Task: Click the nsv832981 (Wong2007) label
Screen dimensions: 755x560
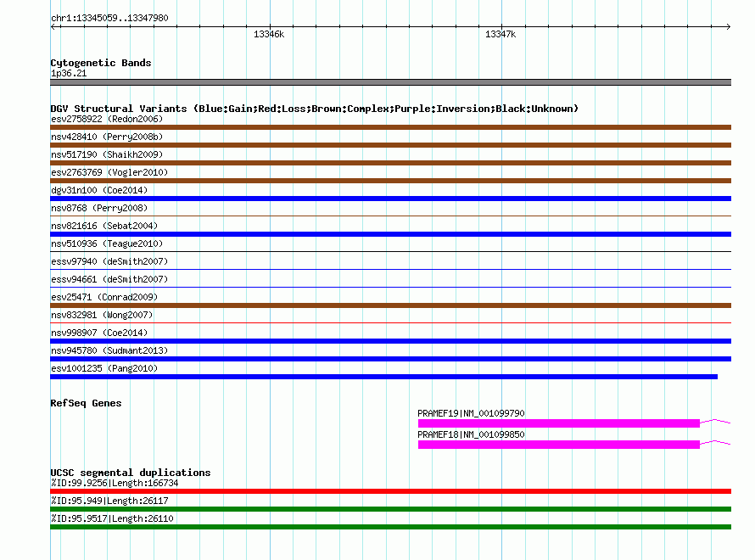Action: click(102, 315)
